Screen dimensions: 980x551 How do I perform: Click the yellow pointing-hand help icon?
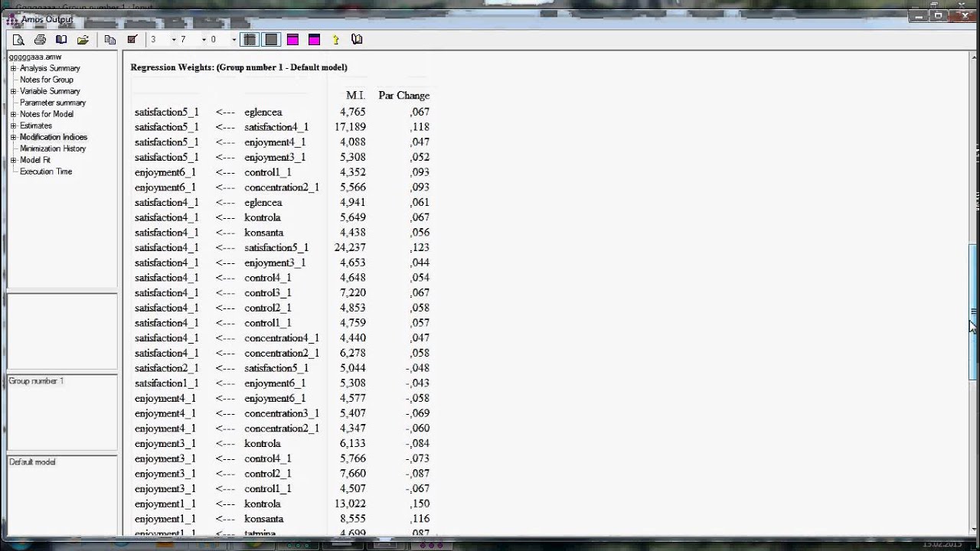335,40
